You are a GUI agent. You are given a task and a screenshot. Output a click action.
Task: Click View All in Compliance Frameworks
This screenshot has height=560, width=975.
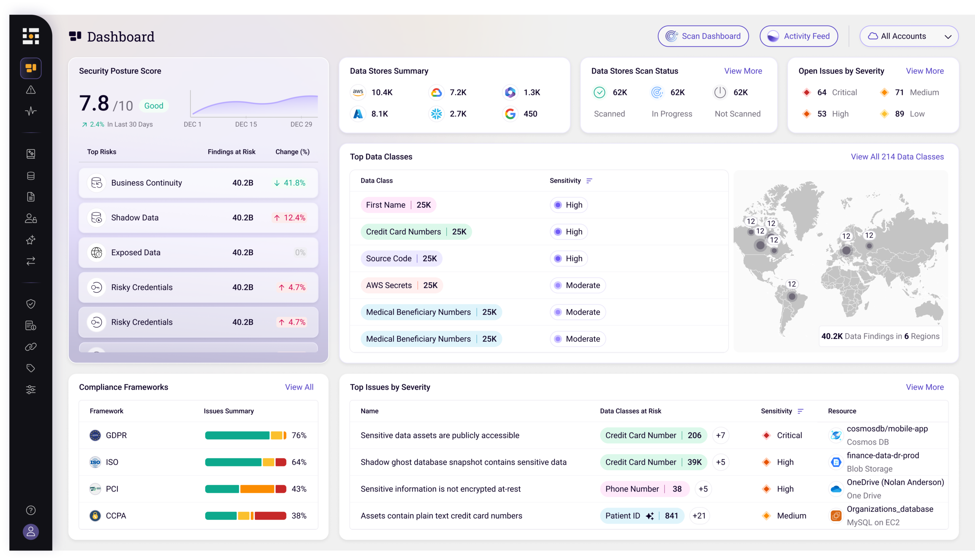pos(299,387)
